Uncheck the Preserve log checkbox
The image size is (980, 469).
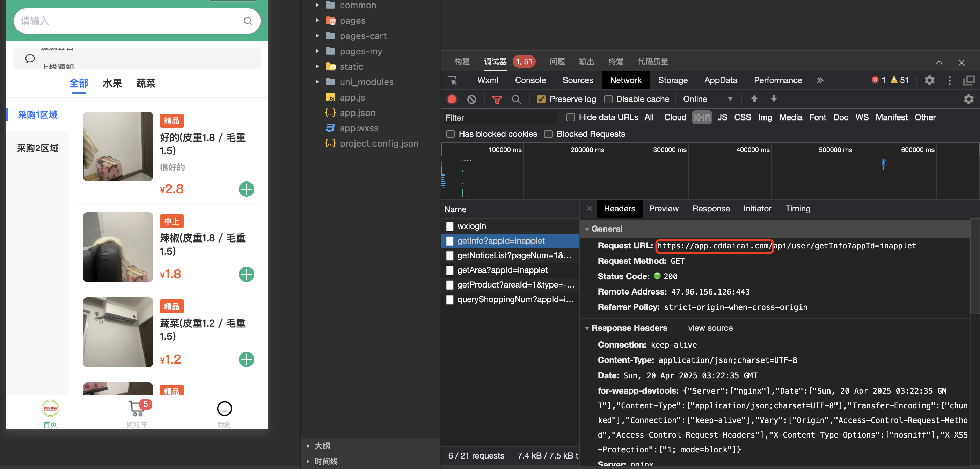[541, 99]
